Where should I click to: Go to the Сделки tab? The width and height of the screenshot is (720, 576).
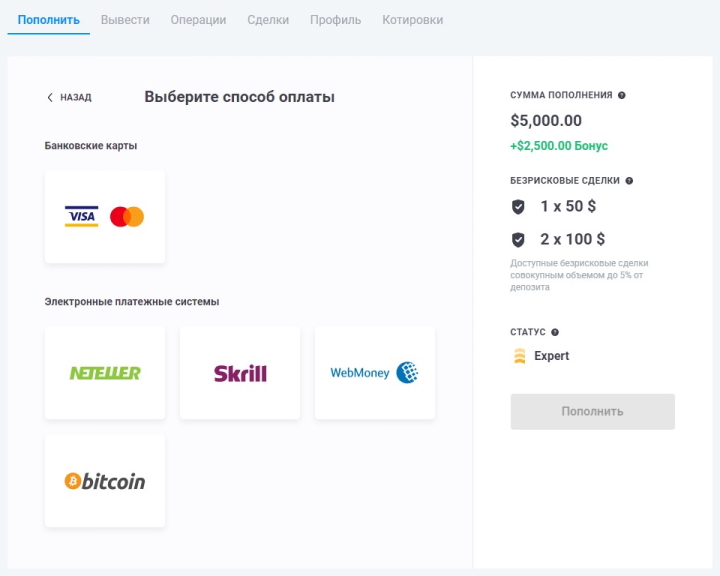[x=268, y=20]
